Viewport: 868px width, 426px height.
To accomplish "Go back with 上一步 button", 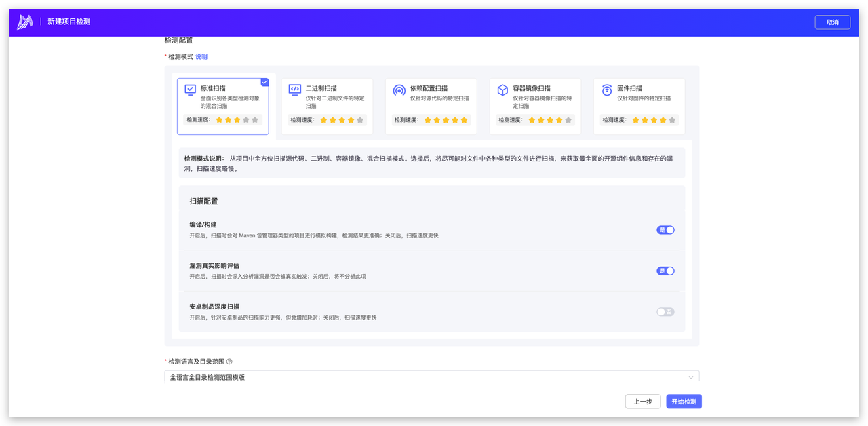I will (x=642, y=402).
